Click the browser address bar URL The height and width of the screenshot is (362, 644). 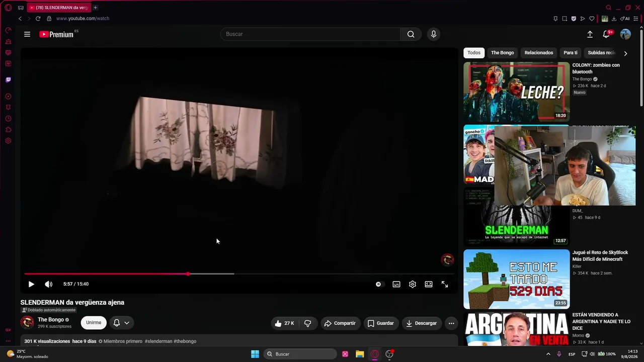[83, 19]
